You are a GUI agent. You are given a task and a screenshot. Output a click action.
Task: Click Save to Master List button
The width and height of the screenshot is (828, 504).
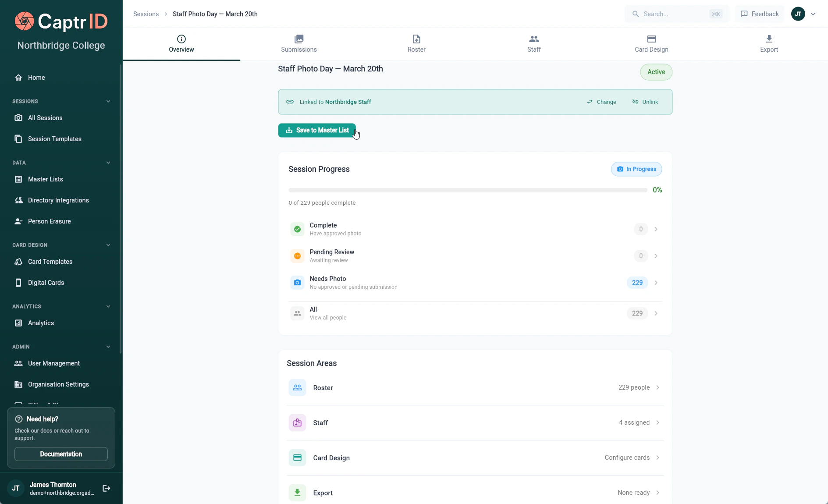(317, 130)
